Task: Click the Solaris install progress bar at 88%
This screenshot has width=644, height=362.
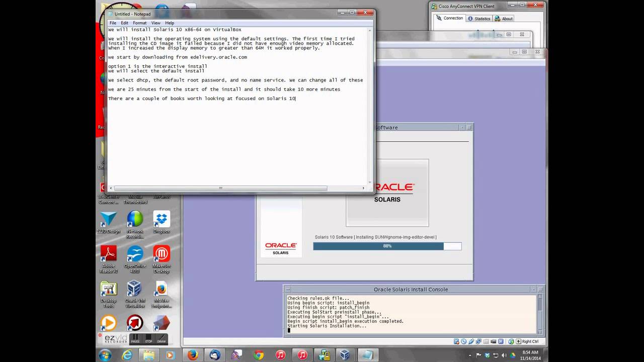Action: [x=387, y=246]
